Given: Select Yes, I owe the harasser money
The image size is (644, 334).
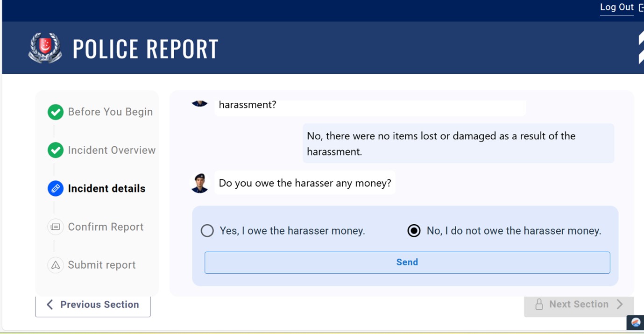Looking at the screenshot, I should point(207,230).
